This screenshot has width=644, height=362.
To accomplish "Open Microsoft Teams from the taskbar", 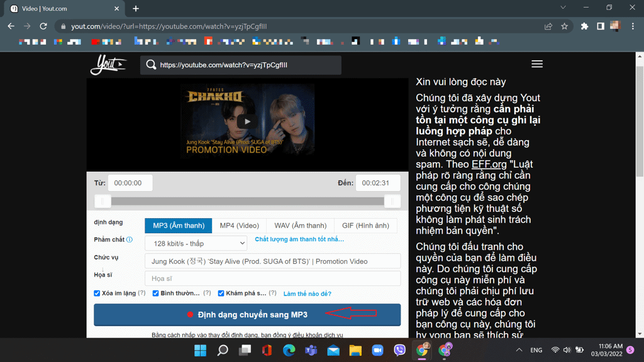I will tap(311, 351).
